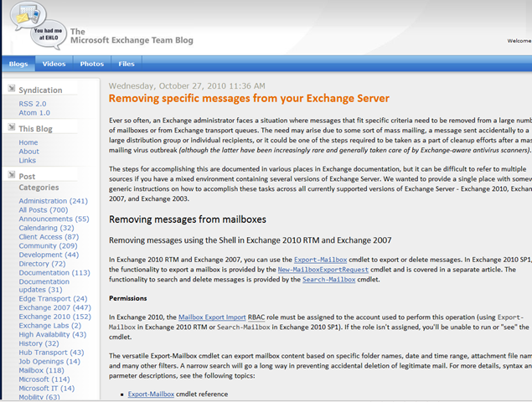Open Directory (72) category

pos(42,264)
